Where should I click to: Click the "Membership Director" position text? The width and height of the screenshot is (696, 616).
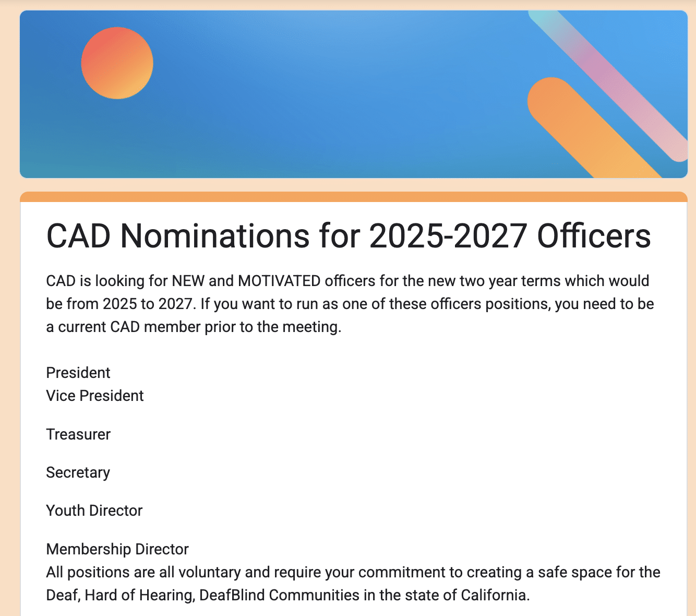pos(117,549)
